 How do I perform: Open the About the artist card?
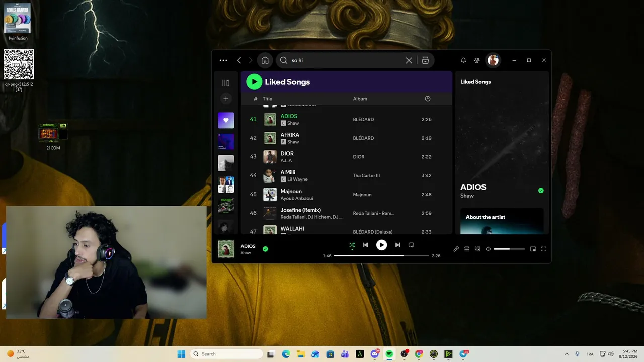(502, 221)
